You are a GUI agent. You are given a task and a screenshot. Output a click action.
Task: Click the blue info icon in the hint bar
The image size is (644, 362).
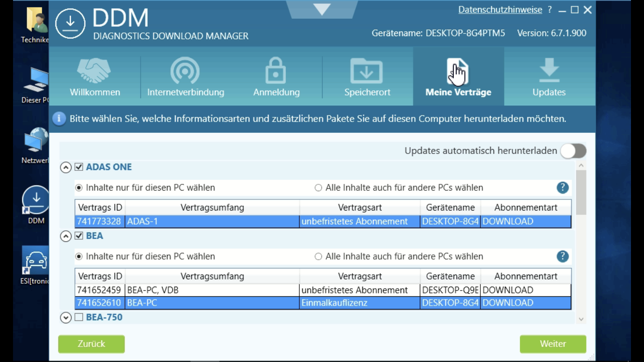tap(59, 119)
